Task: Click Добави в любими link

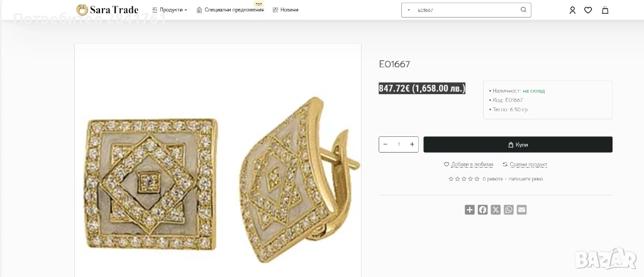Action: click(469, 165)
